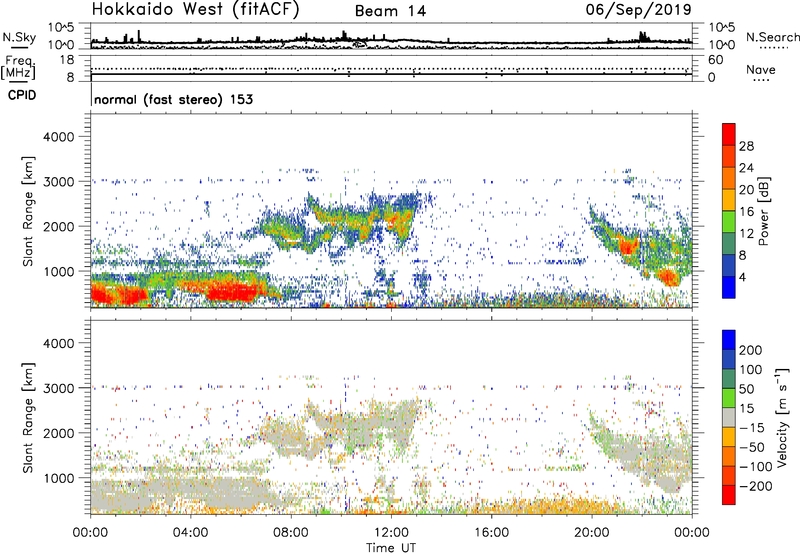Click the "18" label on the frequency axis
Screen dimensions: 800x554
pos(67,60)
